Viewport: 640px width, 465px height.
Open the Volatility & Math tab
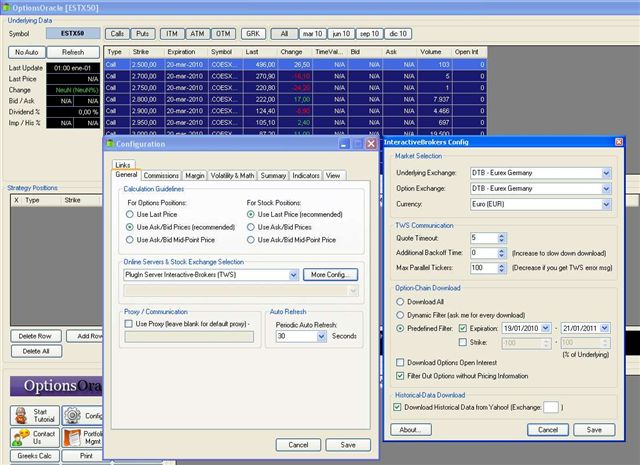[x=232, y=175]
